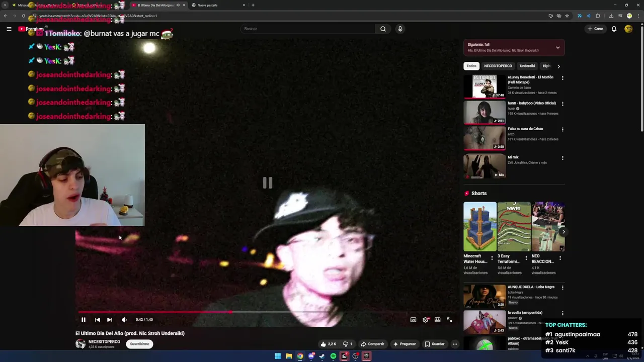Bookmark this page with the star icon
This screenshot has width=644, height=362.
pos(567,16)
